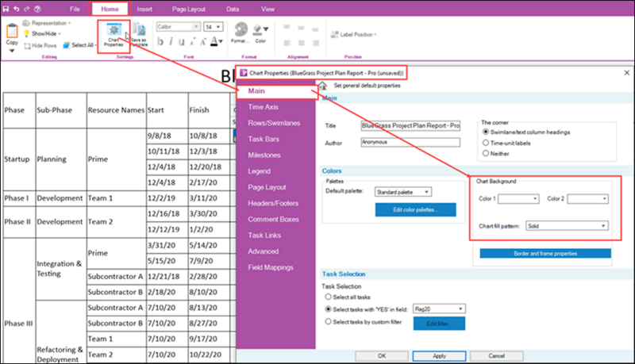Toggle italic text formatting
The image size is (635, 364).
pos(171,42)
